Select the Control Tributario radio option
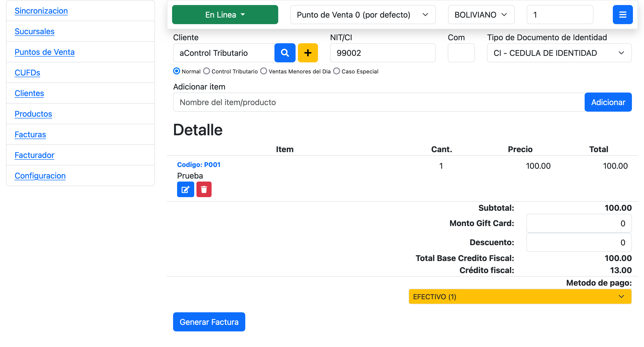 207,71
